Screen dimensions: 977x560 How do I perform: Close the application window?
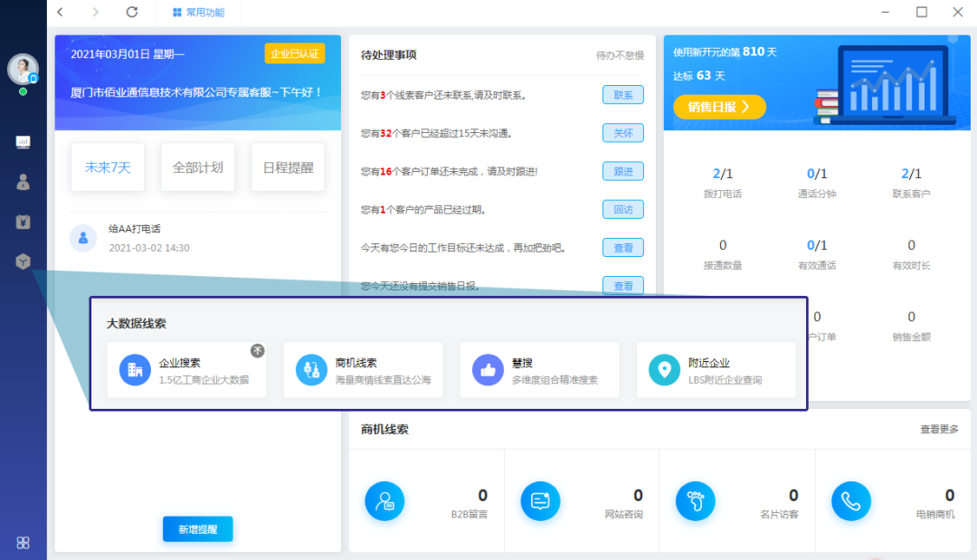click(x=958, y=12)
